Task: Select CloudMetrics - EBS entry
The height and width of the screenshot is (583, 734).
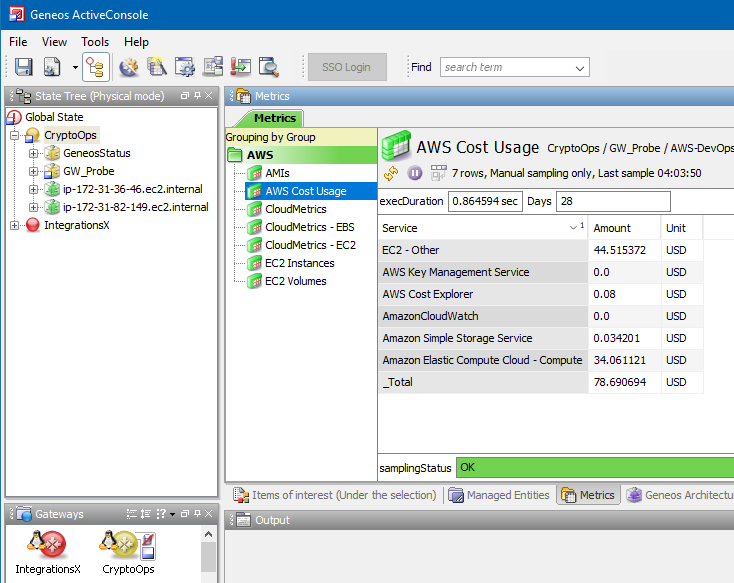Action: (x=310, y=227)
